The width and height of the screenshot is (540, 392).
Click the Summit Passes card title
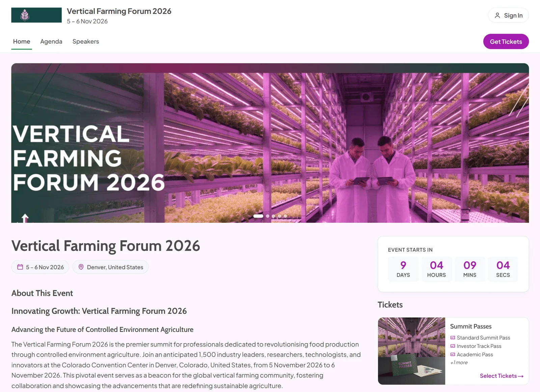point(470,326)
